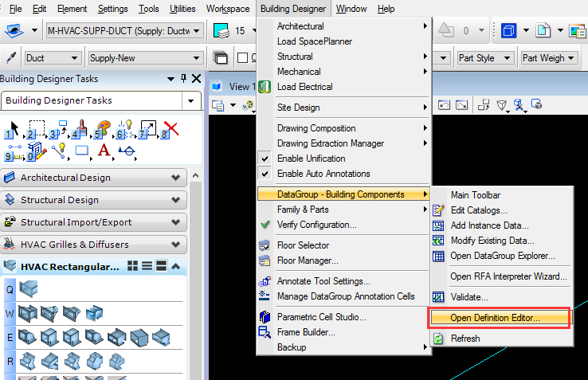
Task: Toggle Enable Unification checkmark
Action: 265,159
